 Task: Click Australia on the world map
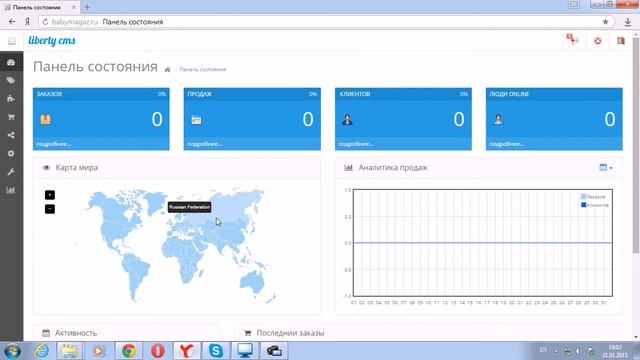tap(252, 282)
